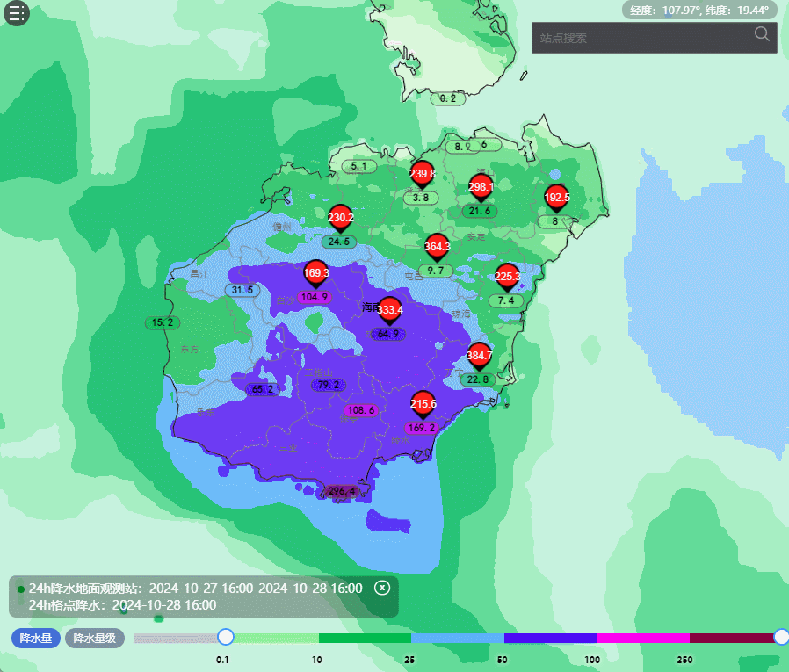Click the right slider handle of rainfall range
Screen dimensions: 789x672
(x=780, y=637)
